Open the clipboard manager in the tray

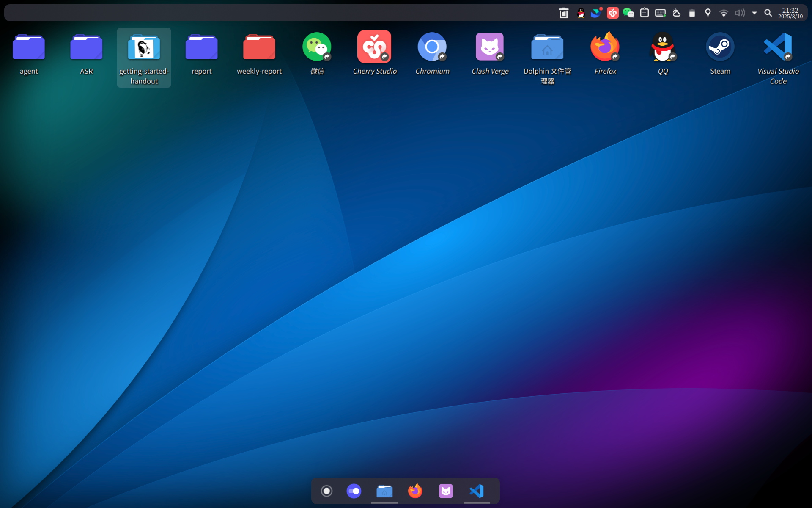tap(644, 13)
